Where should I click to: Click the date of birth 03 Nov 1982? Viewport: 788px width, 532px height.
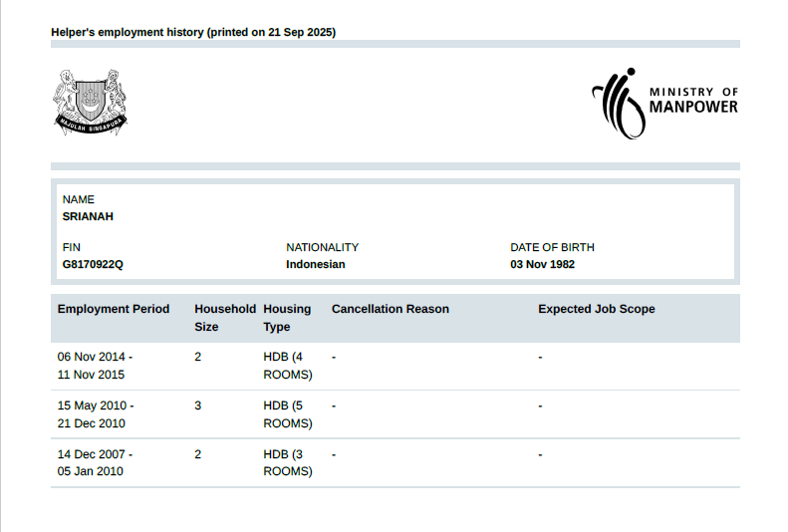tap(542, 265)
